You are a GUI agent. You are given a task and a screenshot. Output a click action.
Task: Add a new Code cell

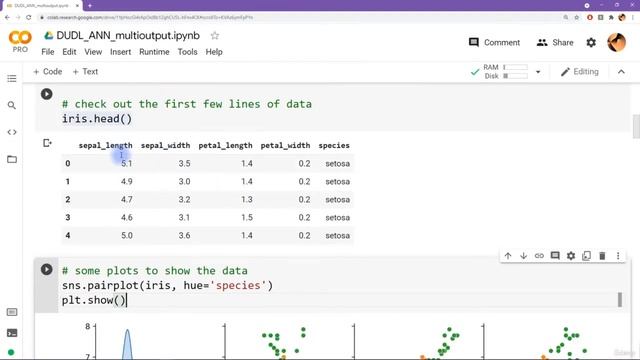coord(47,72)
